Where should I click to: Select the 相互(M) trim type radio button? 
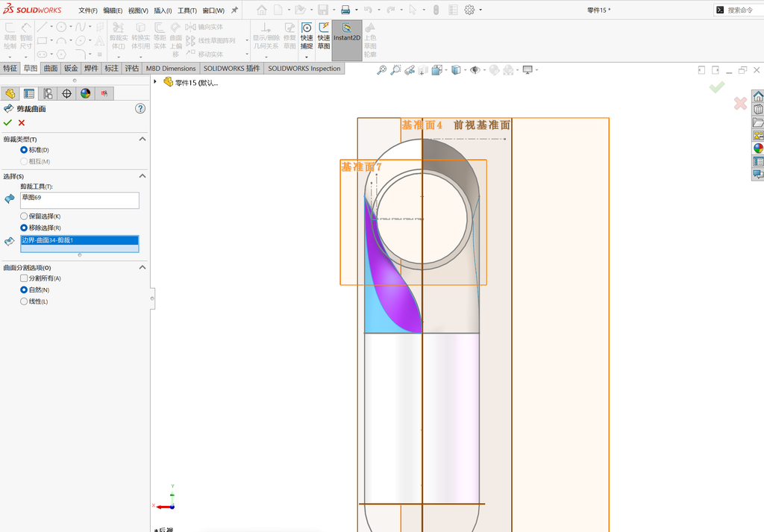coord(24,161)
